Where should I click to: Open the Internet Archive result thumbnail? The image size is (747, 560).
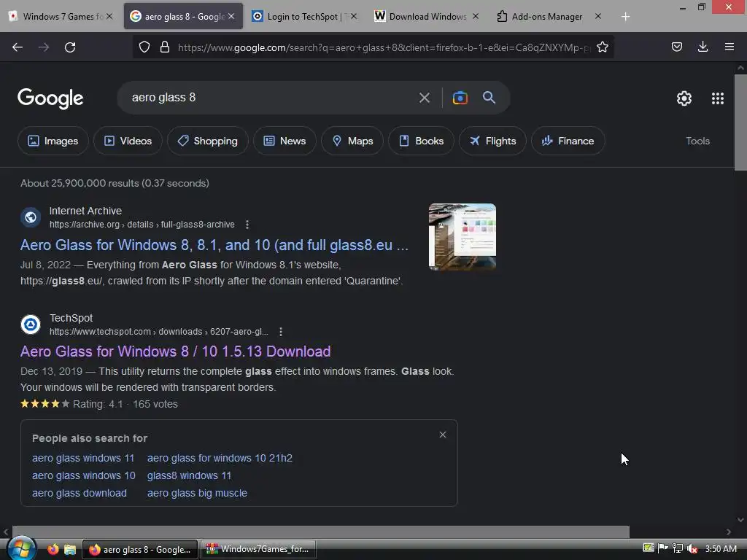(x=462, y=237)
